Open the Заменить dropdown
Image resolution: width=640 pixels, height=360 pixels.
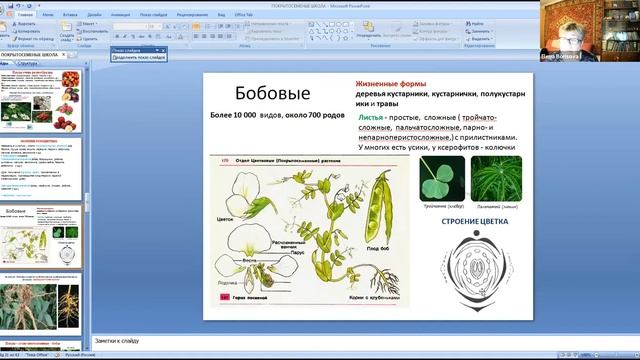480,31
